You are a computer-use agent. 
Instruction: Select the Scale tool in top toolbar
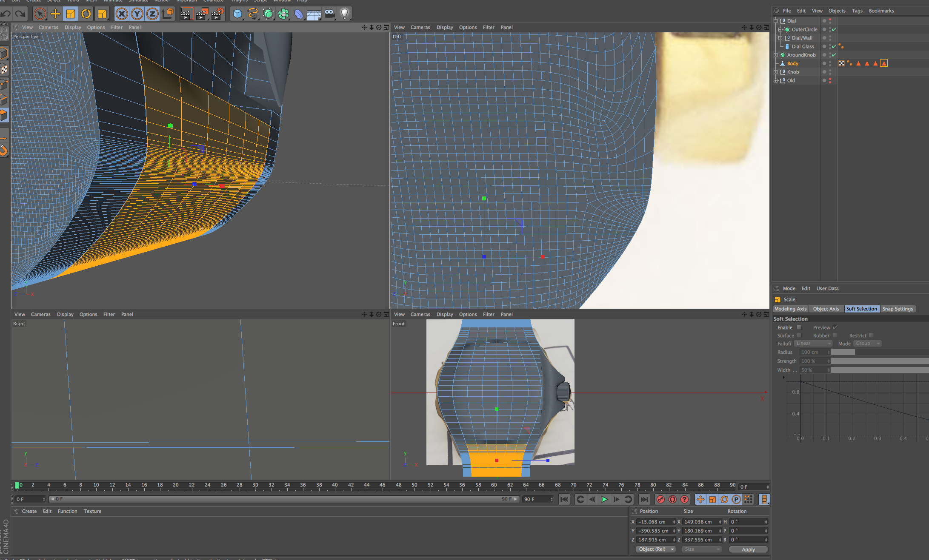71,14
